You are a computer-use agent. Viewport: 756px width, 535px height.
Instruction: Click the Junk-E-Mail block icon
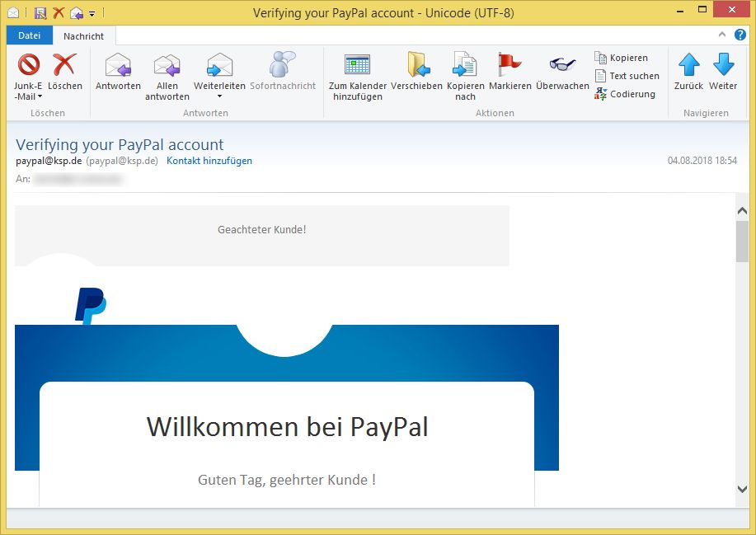click(29, 64)
